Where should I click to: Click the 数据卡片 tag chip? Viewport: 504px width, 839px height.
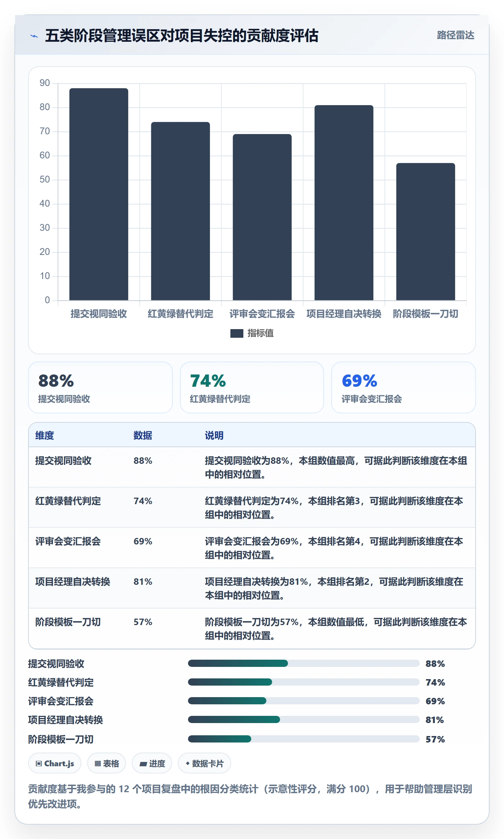pos(204,763)
